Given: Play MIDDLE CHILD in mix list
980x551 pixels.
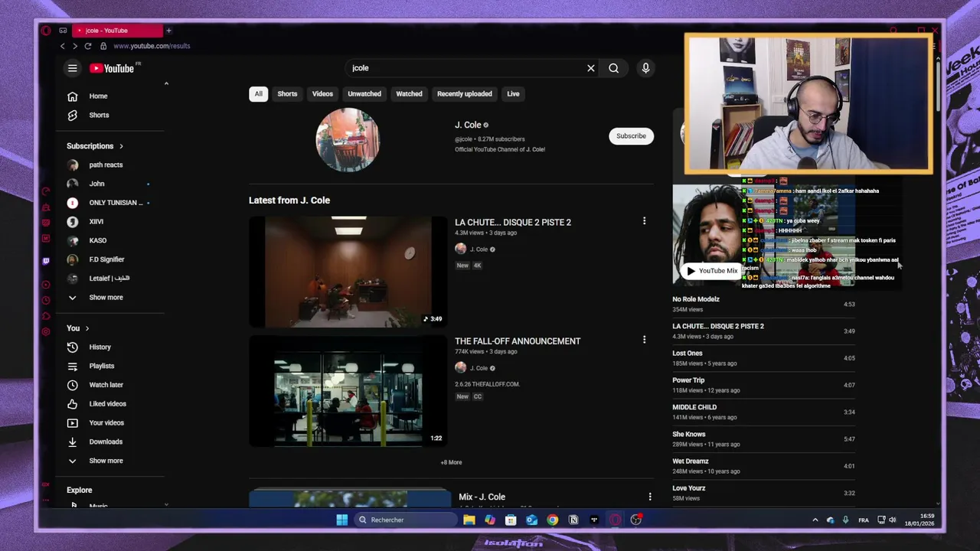Looking at the screenshot, I should click(763, 412).
